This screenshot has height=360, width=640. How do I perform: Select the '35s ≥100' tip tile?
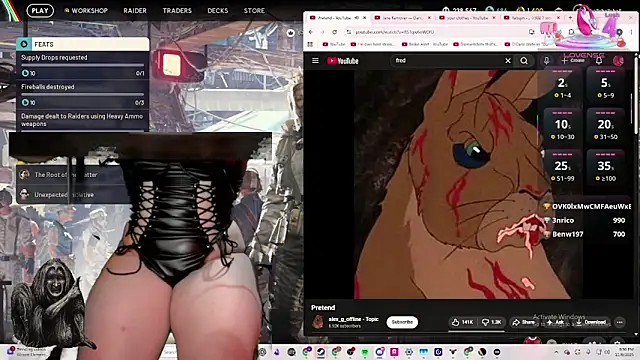606,168
